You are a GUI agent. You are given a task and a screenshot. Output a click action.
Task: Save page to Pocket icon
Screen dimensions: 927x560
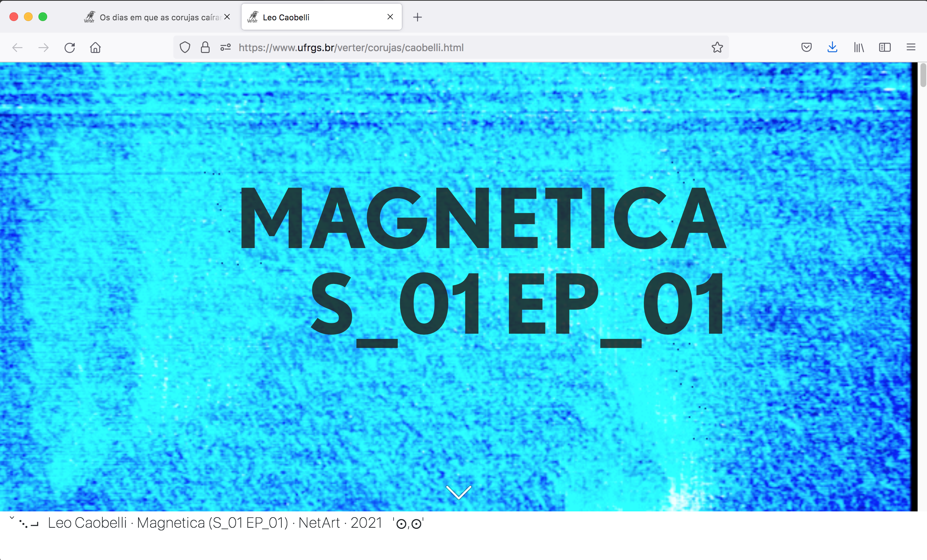pos(806,48)
